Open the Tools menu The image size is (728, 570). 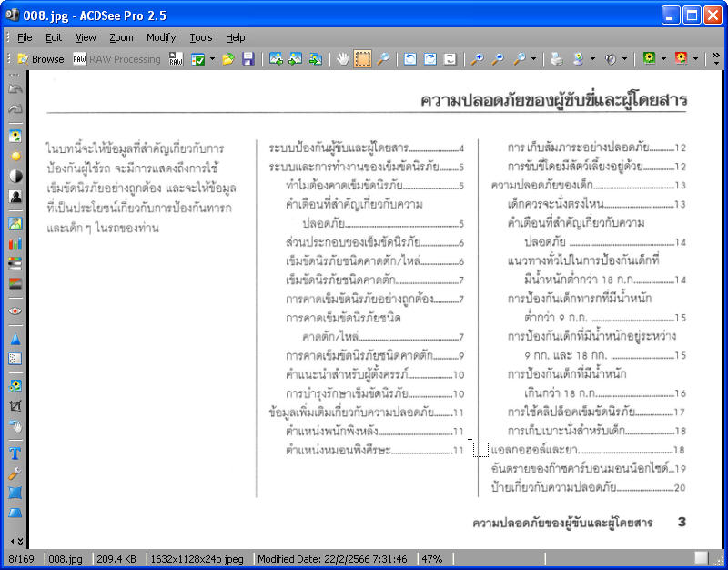coord(201,37)
